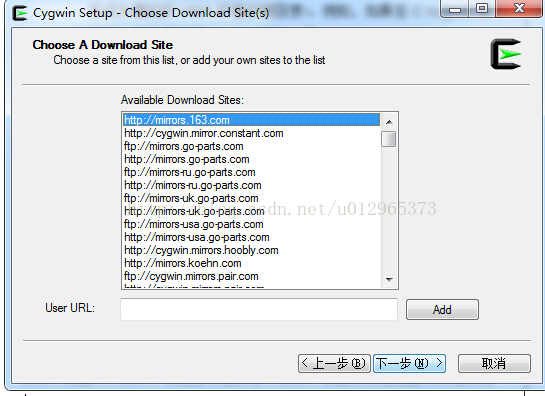Select http://mirrors-ru.go-parts.com mirror
Viewport: 545px width, 396px height.
pos(251,185)
